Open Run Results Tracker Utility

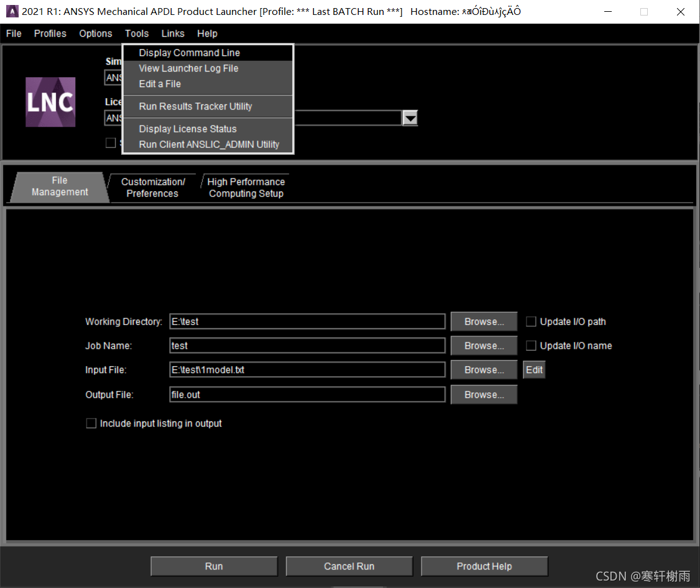[x=195, y=106]
